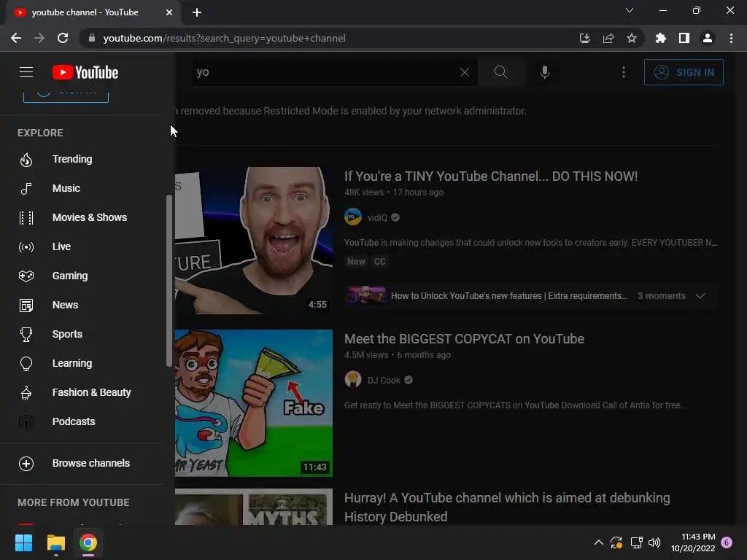This screenshot has height=560, width=747.
Task: Open video titled If You're a TINY YouTube Channel
Action: click(491, 176)
